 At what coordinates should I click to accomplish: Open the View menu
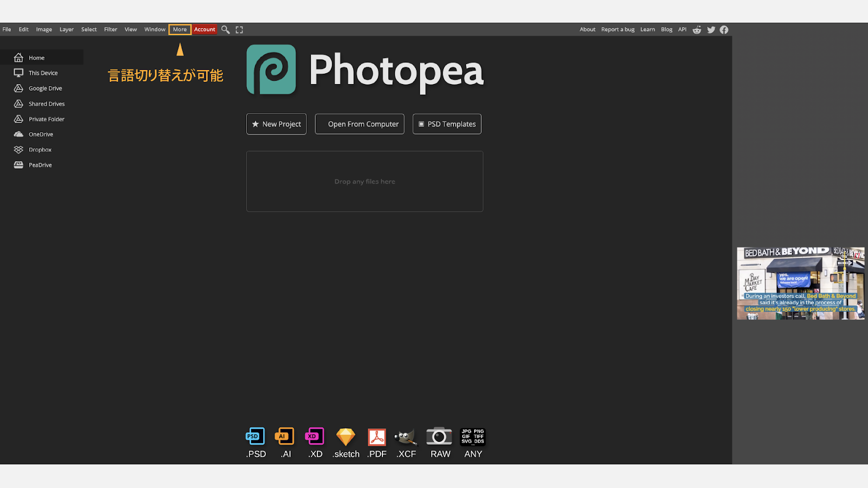pos(131,30)
